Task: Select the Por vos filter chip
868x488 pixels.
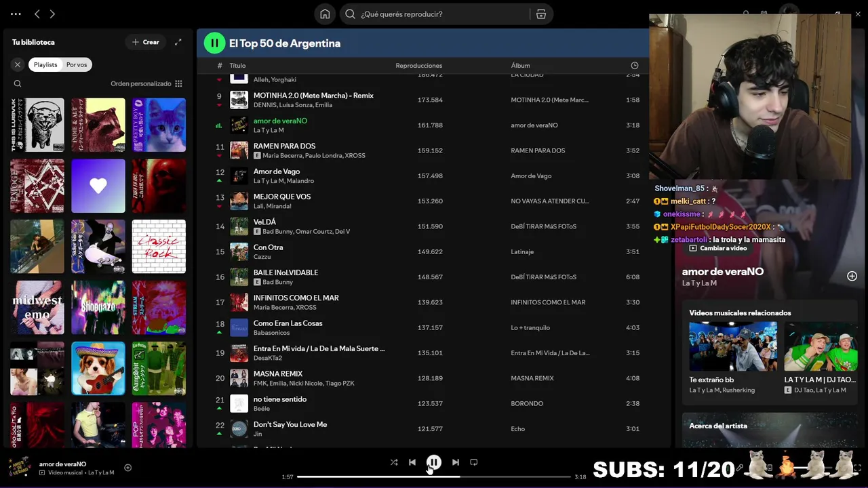Action: tap(77, 64)
